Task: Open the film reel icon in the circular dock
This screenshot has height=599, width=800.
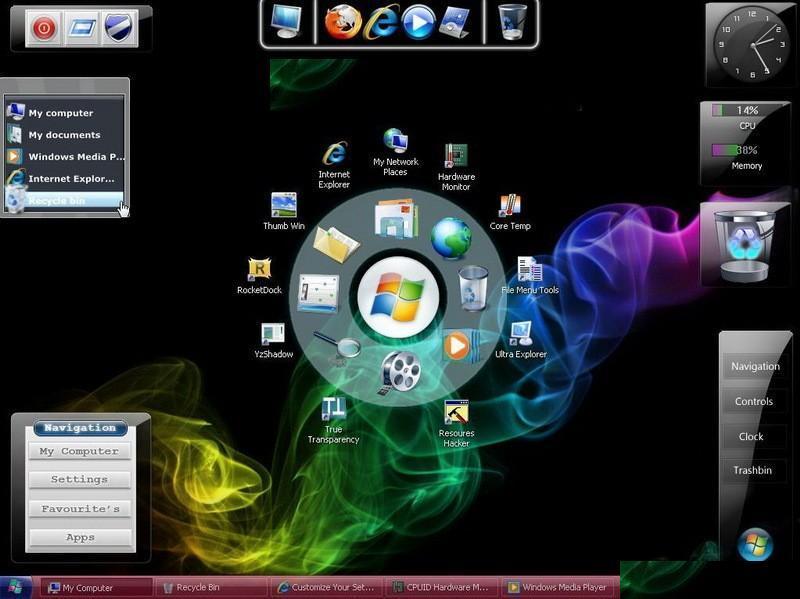Action: coord(400,372)
